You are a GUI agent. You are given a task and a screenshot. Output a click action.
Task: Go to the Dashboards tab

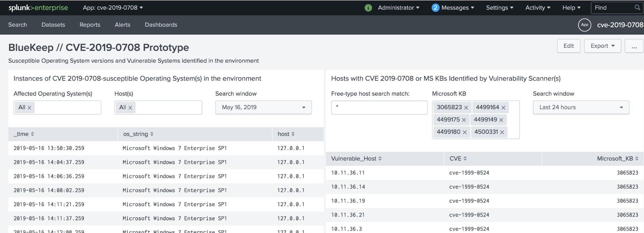point(161,25)
